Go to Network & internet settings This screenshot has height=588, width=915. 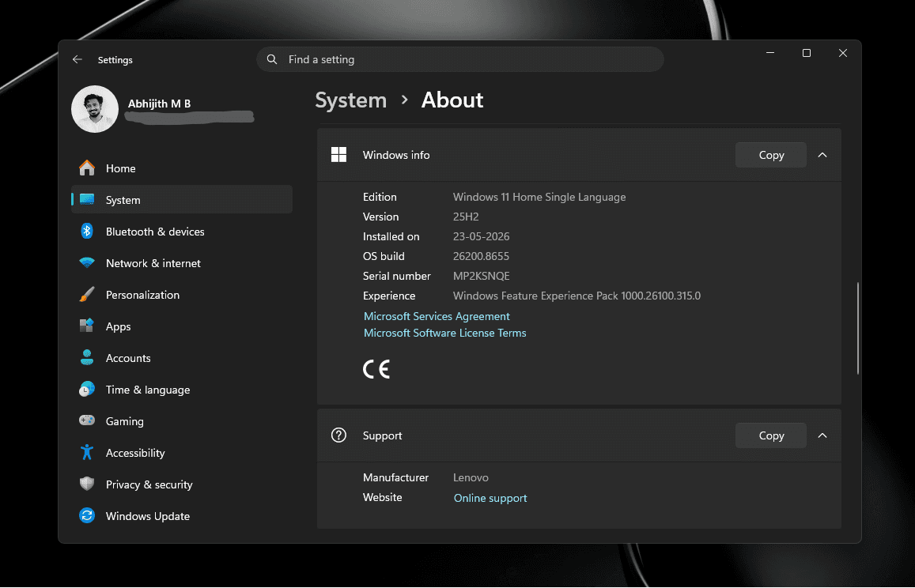coord(181,262)
